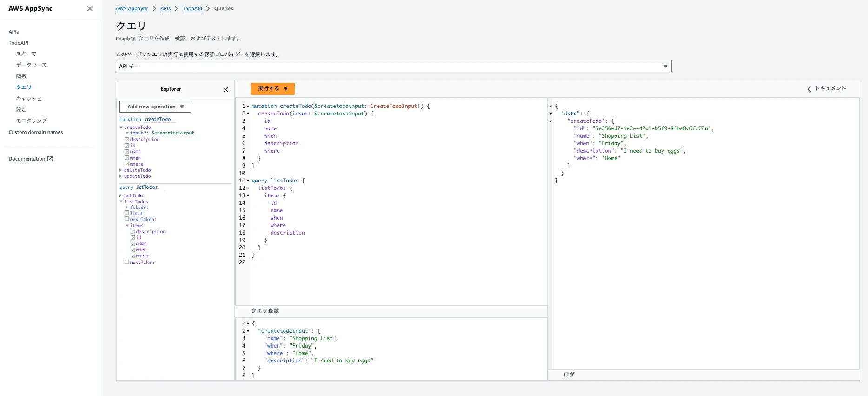Open モニタリング in the sidebar

[32, 121]
